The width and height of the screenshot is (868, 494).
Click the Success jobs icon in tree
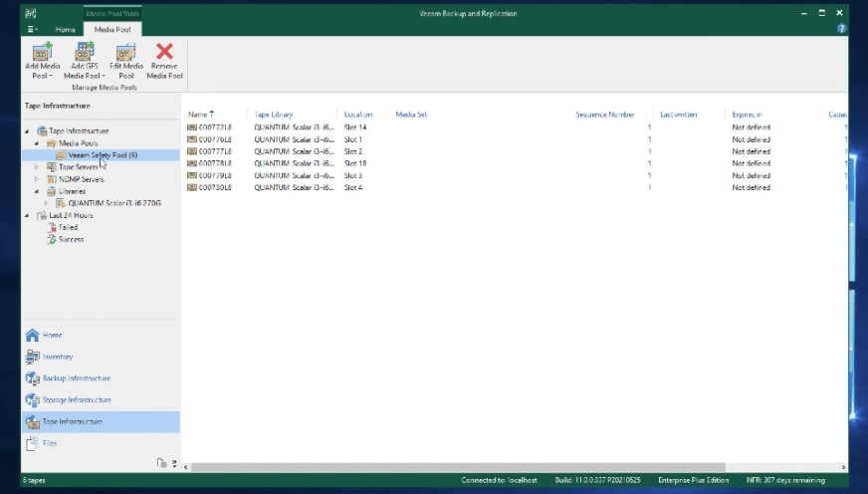pyautogui.click(x=52, y=240)
